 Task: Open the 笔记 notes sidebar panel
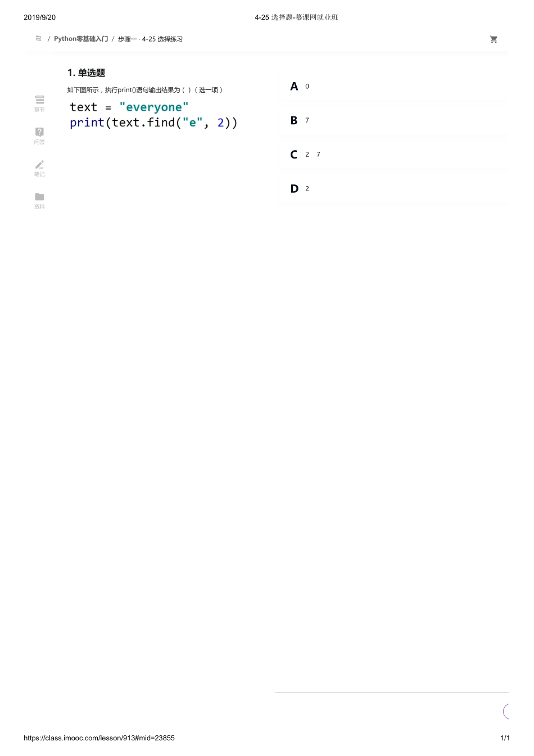[39, 168]
